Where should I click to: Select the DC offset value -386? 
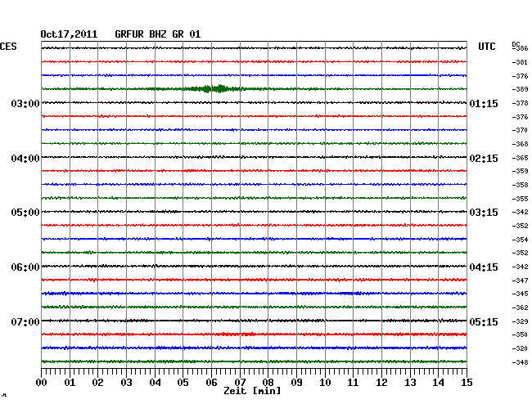point(521,48)
